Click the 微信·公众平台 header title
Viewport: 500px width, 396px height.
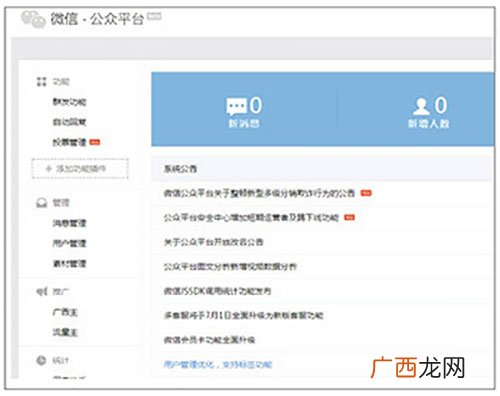tap(97, 19)
